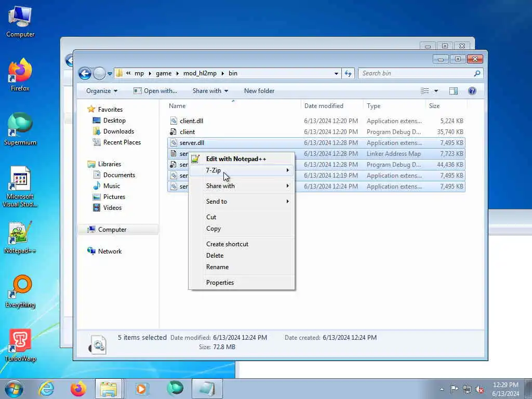Open the Share with toolbar dropdown

click(x=210, y=91)
